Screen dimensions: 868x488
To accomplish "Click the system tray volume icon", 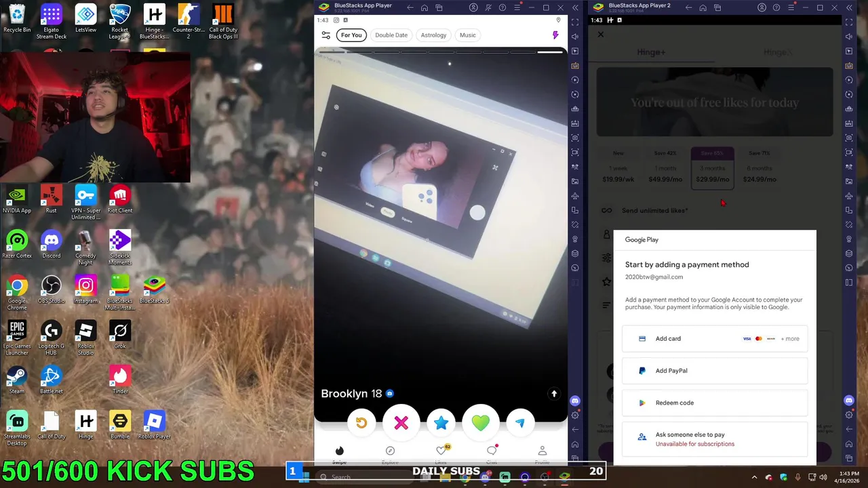I will tap(823, 477).
